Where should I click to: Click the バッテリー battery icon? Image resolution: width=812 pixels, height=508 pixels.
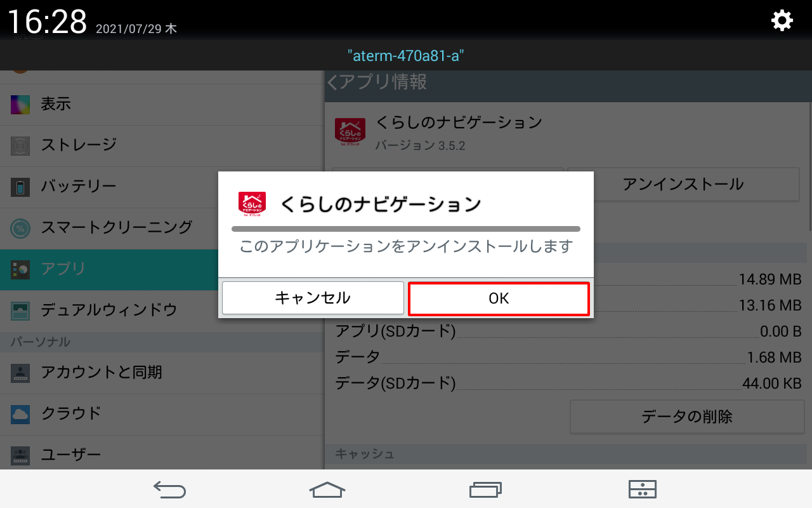click(20, 187)
